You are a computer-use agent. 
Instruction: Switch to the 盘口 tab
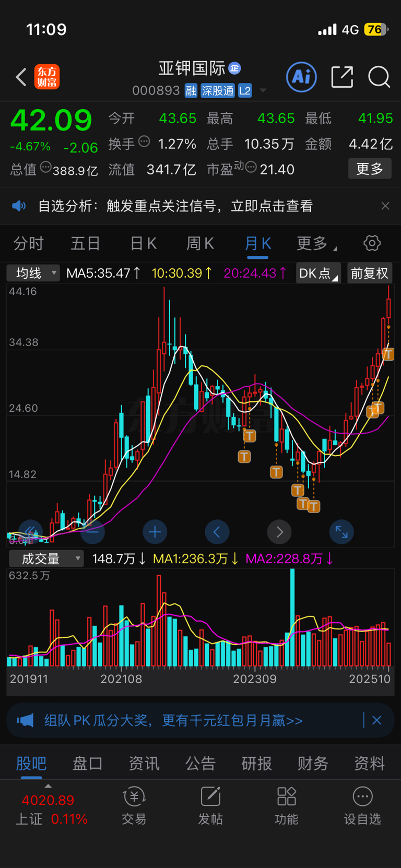click(x=88, y=764)
